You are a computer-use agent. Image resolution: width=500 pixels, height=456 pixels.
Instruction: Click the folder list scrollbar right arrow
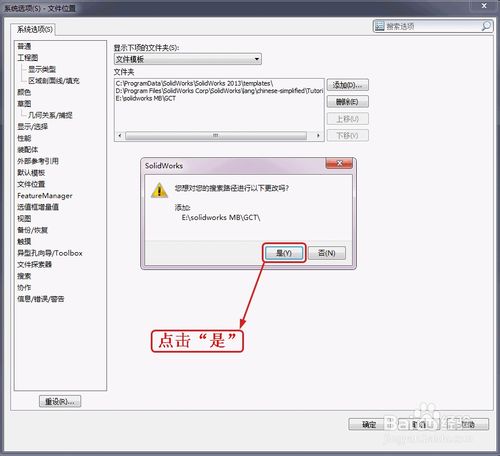tap(318, 136)
